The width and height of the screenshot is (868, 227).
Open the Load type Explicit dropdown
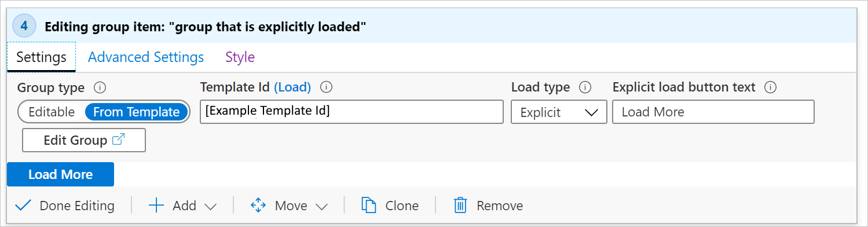pyautogui.click(x=559, y=112)
